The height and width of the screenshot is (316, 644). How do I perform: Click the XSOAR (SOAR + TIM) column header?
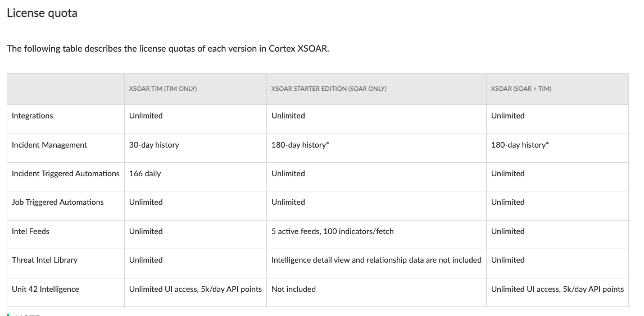(x=521, y=89)
